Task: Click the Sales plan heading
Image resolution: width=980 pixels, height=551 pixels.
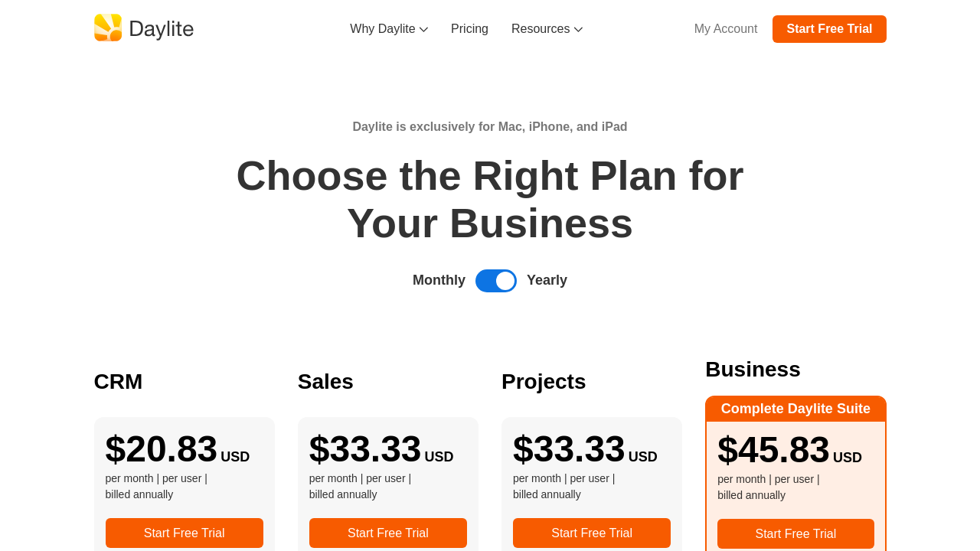Action: [x=325, y=381]
